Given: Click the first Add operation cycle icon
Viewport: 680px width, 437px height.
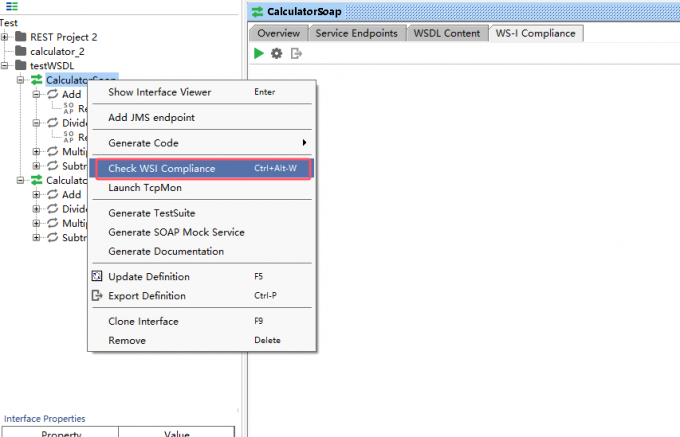Looking at the screenshot, I should pos(52,94).
